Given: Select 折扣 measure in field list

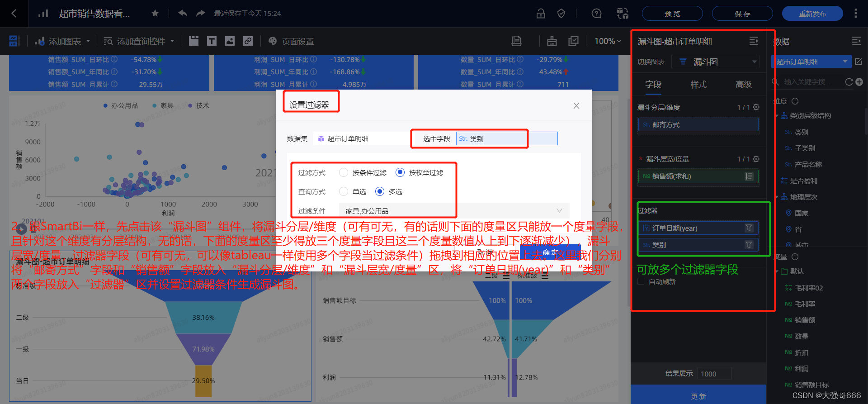Looking at the screenshot, I should (802, 352).
